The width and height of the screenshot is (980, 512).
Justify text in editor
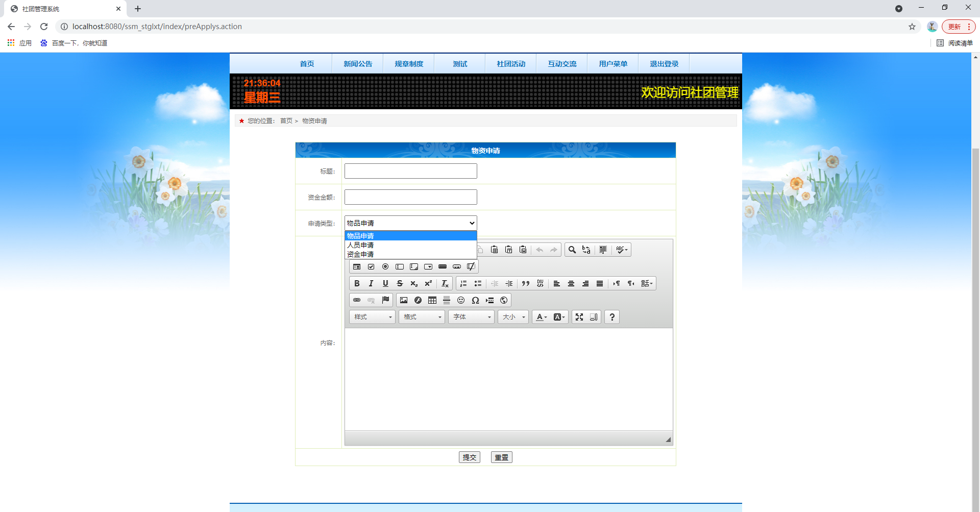click(x=600, y=283)
